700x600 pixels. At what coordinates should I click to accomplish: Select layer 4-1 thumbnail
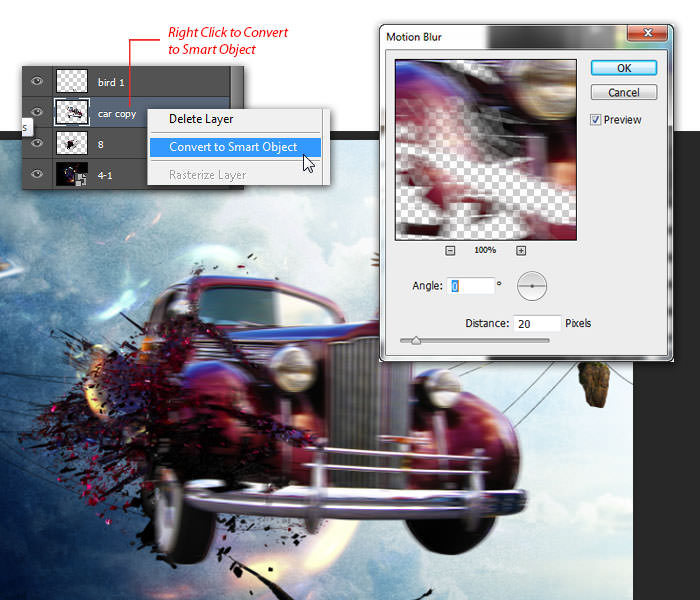(72, 174)
